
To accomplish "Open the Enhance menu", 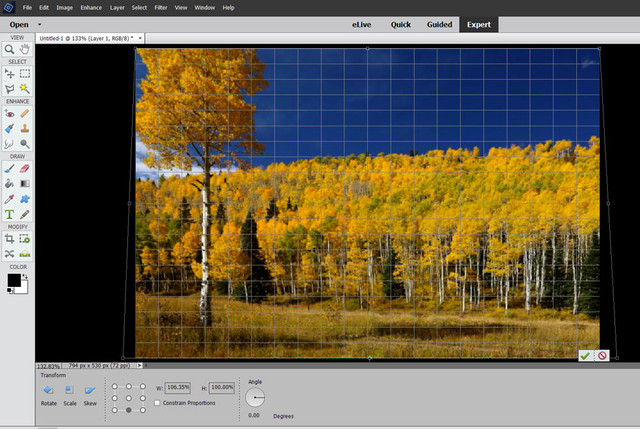I will tap(91, 7).
